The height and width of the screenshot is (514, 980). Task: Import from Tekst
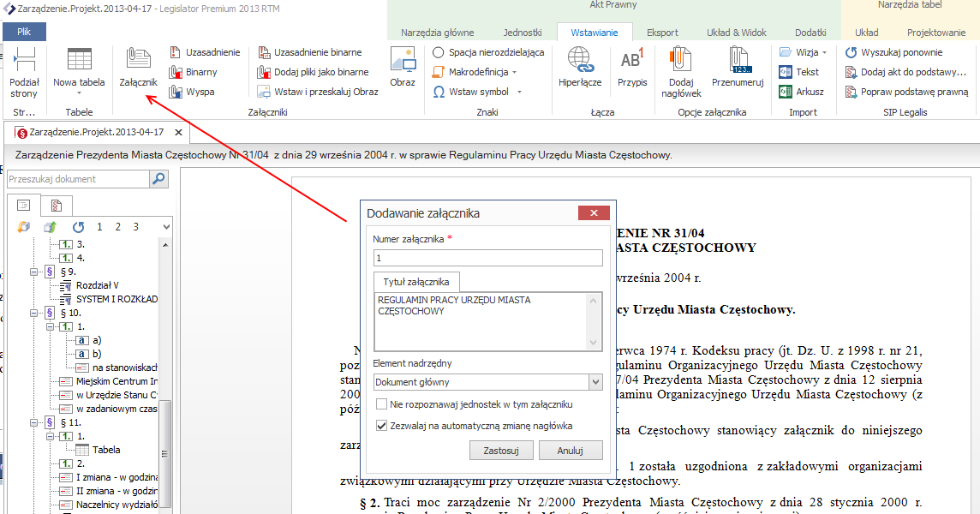tap(799, 72)
